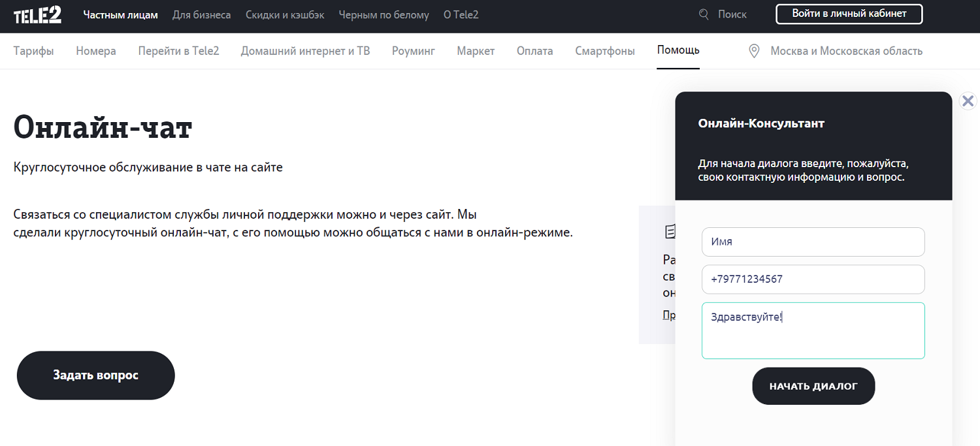Click the НАЧАТЬ ДИАЛОГ button
This screenshot has height=446, width=980.
[x=813, y=386]
